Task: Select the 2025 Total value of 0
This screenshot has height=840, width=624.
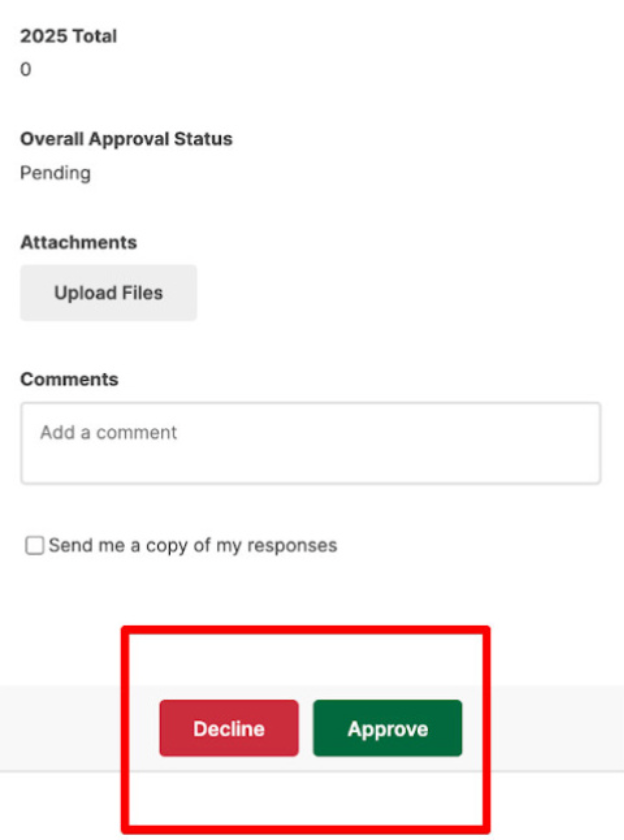Action: [26, 70]
